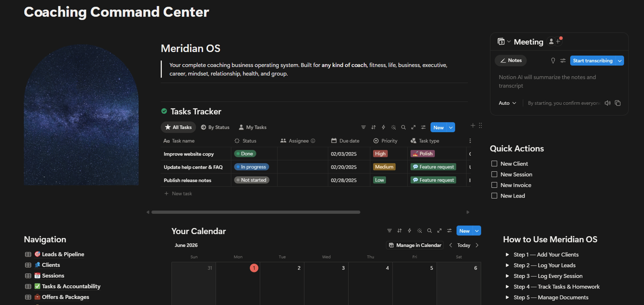
Task: Expand Your Calendar to full page
Action: (440, 231)
